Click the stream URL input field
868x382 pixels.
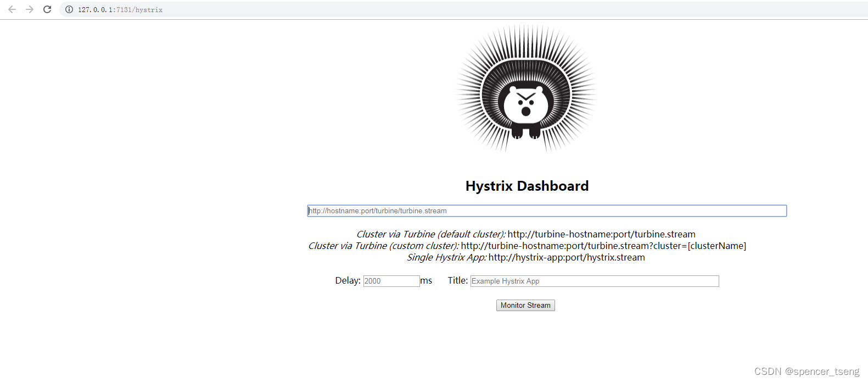click(547, 211)
